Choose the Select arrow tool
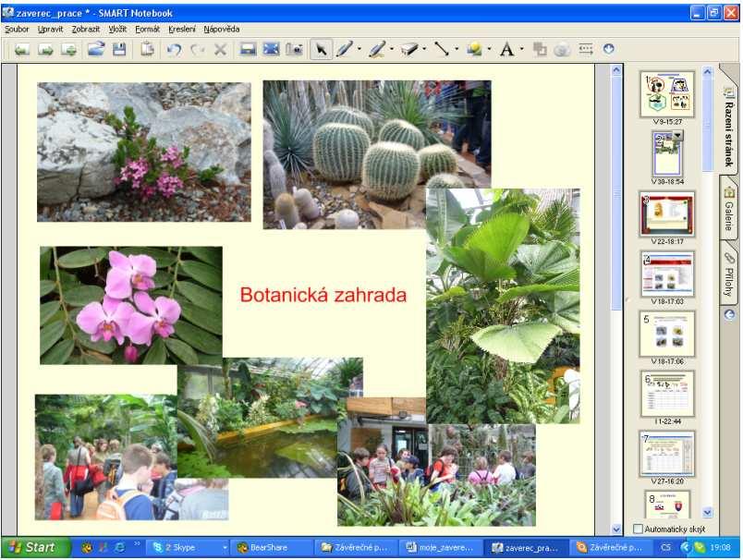The image size is (743, 560). coord(322,49)
